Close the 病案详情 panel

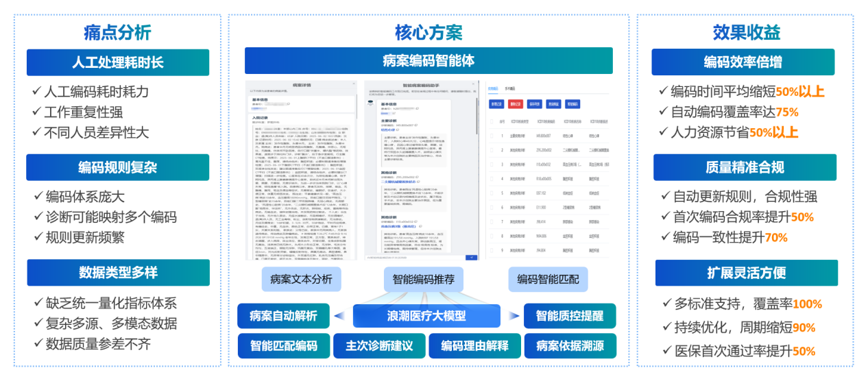354,85
